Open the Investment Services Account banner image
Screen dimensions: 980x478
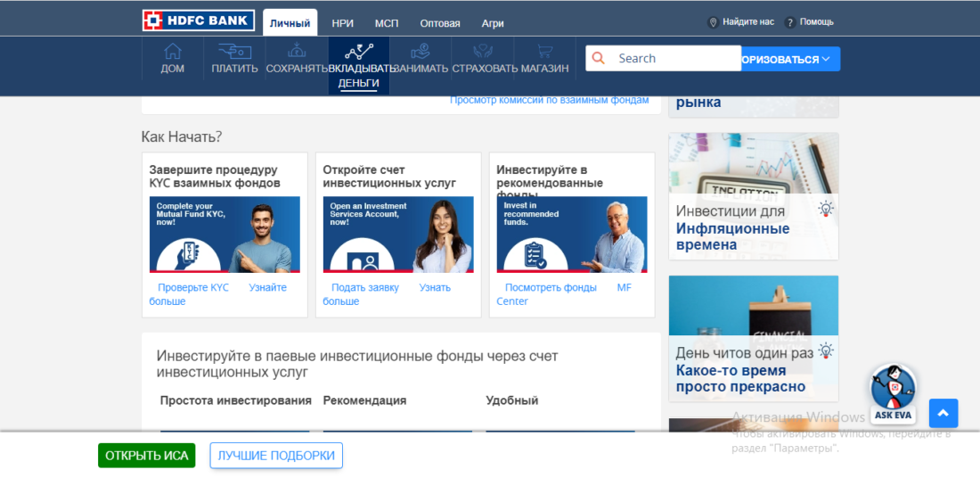pyautogui.click(x=398, y=235)
